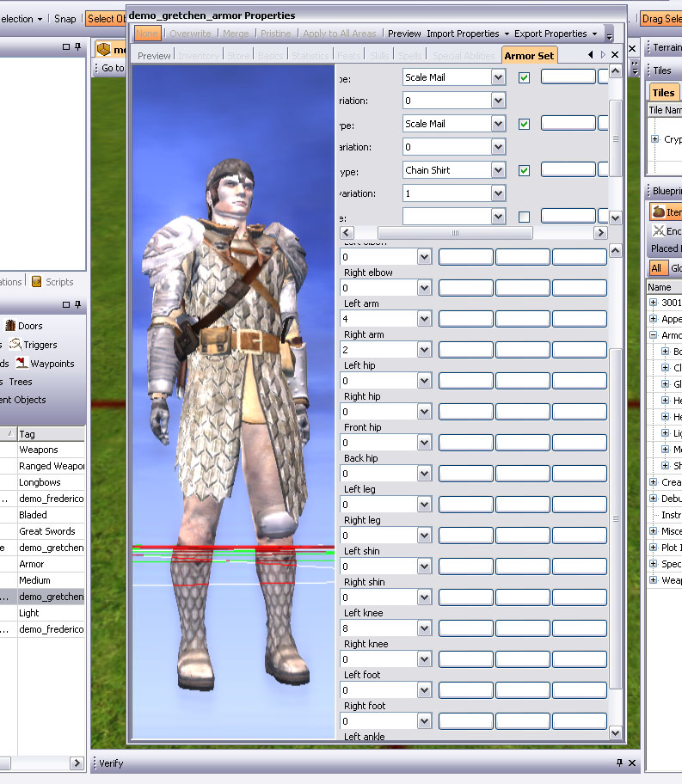Screen dimensions: 682x784
Task: Select the Waypoints flag icon
Action: click(22, 363)
